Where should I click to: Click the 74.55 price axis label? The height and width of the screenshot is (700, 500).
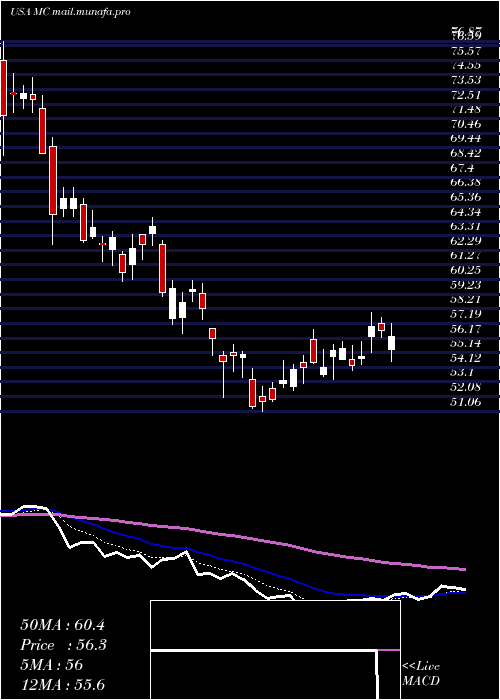[466, 66]
